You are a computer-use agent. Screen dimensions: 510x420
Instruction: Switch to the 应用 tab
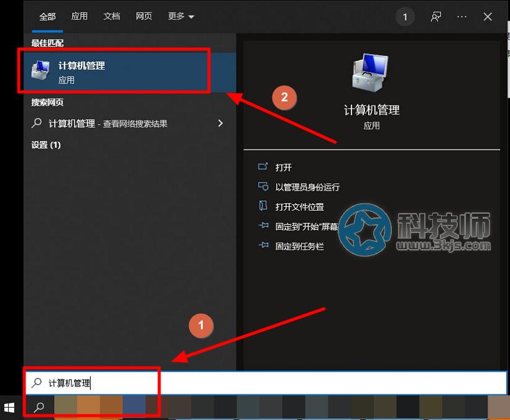80,16
